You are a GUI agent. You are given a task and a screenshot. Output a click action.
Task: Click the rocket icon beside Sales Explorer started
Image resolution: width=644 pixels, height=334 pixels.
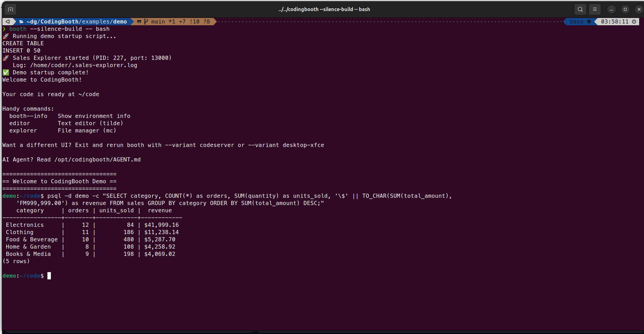coord(6,58)
